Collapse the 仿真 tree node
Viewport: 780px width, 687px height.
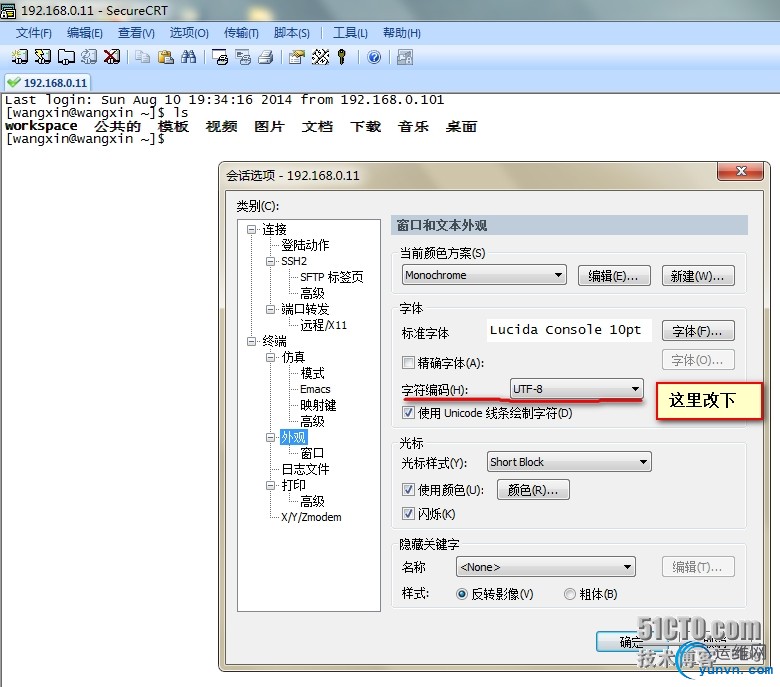271,357
